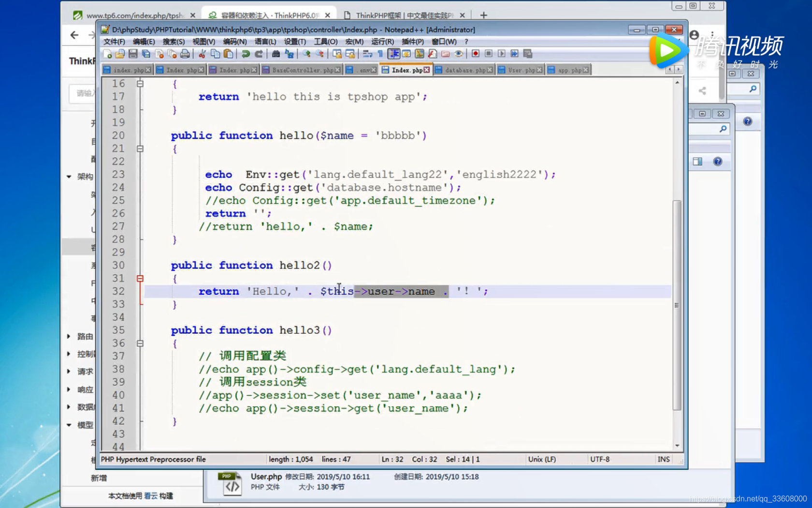Image resolution: width=812 pixels, height=508 pixels.
Task: Click the browser back arrow
Action: point(74,35)
